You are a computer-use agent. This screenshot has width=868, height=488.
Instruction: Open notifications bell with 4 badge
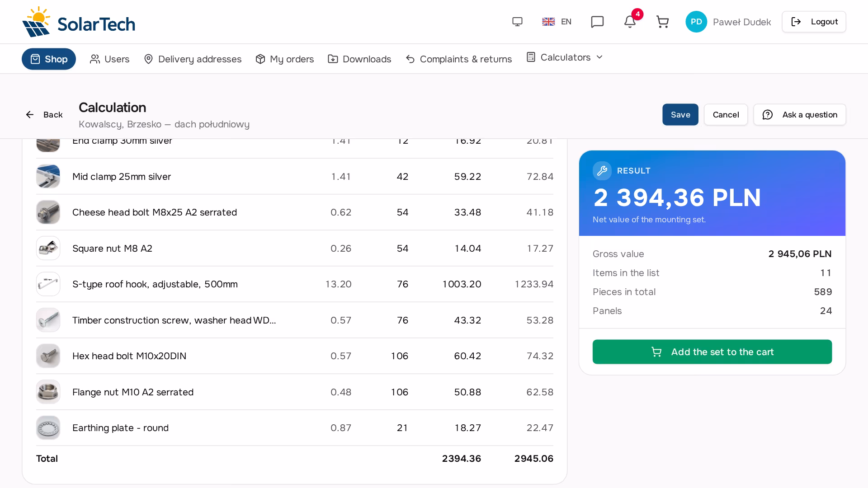click(630, 22)
